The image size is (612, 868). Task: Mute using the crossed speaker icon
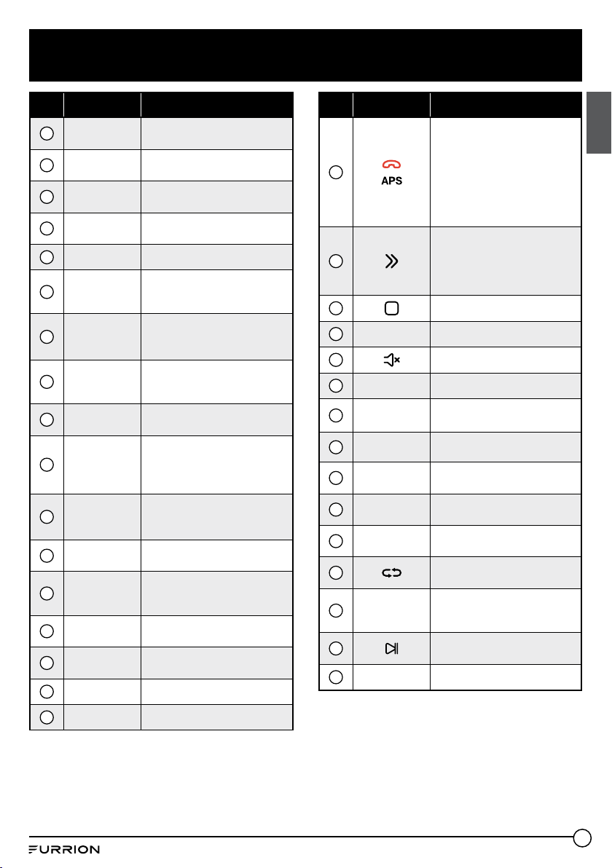pyautogui.click(x=391, y=360)
